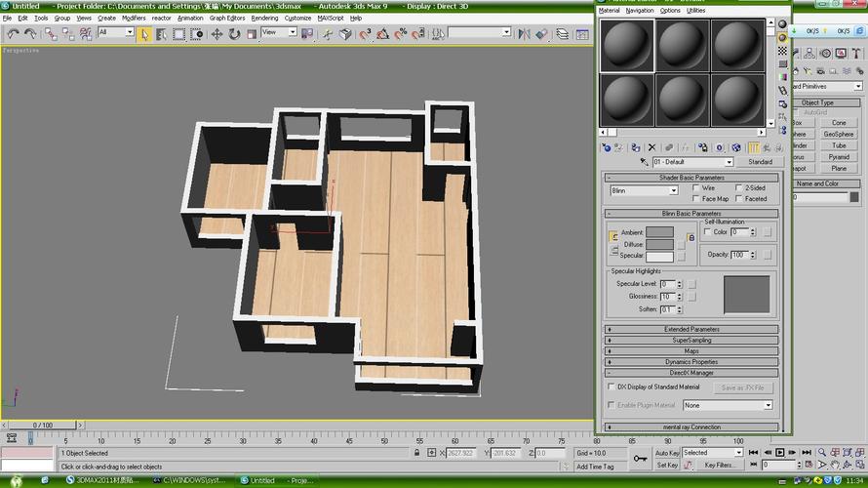Image resolution: width=868 pixels, height=488 pixels.
Task: Click the Standard material type button
Action: (x=760, y=162)
